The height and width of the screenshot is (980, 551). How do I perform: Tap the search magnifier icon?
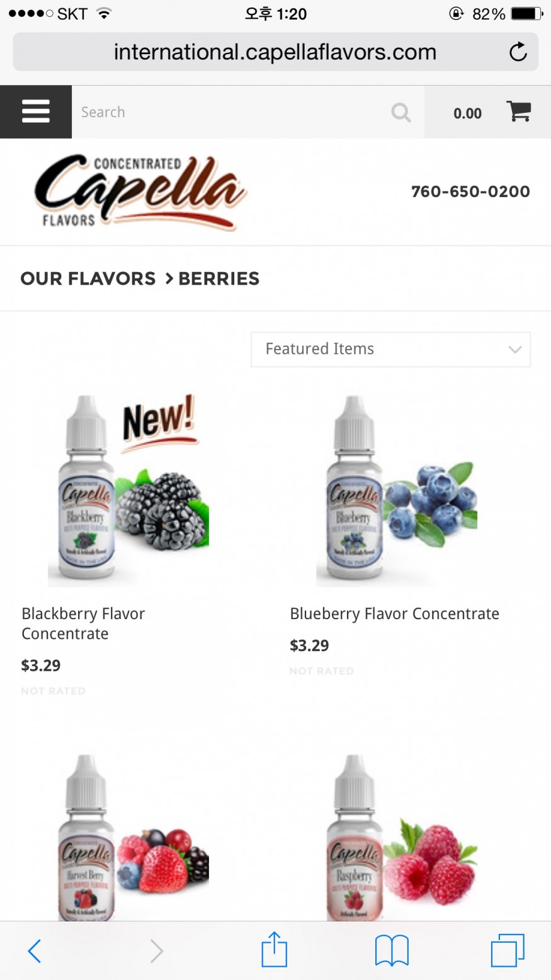tap(401, 113)
